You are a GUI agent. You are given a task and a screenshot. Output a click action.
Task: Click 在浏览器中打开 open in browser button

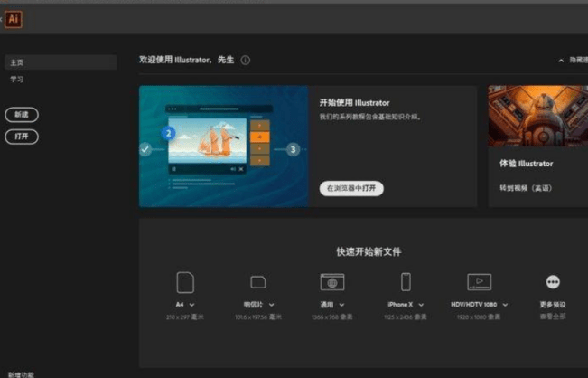[351, 188]
